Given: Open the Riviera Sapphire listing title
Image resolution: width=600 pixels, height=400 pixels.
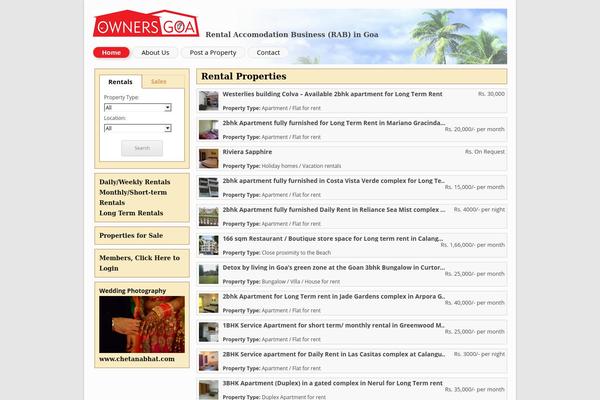Looking at the screenshot, I should pyautogui.click(x=247, y=152).
